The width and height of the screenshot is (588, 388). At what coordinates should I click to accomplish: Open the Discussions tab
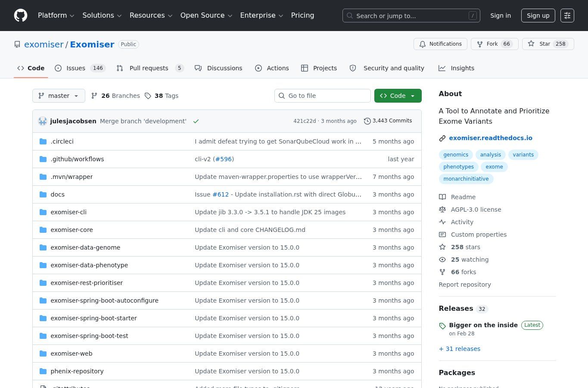[218, 68]
